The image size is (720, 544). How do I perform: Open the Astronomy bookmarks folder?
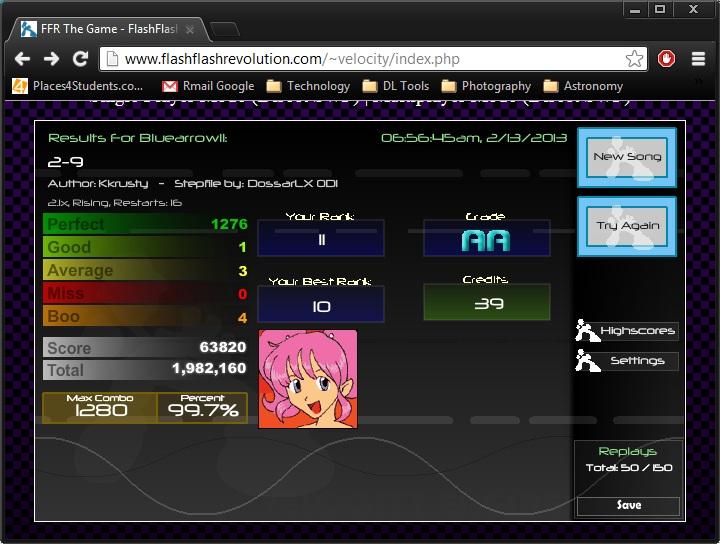[x=583, y=86]
